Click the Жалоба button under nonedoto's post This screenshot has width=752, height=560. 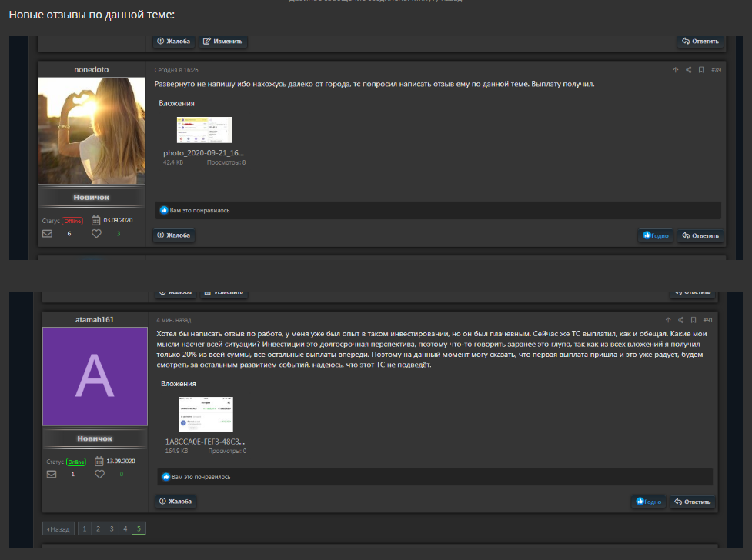tap(174, 235)
